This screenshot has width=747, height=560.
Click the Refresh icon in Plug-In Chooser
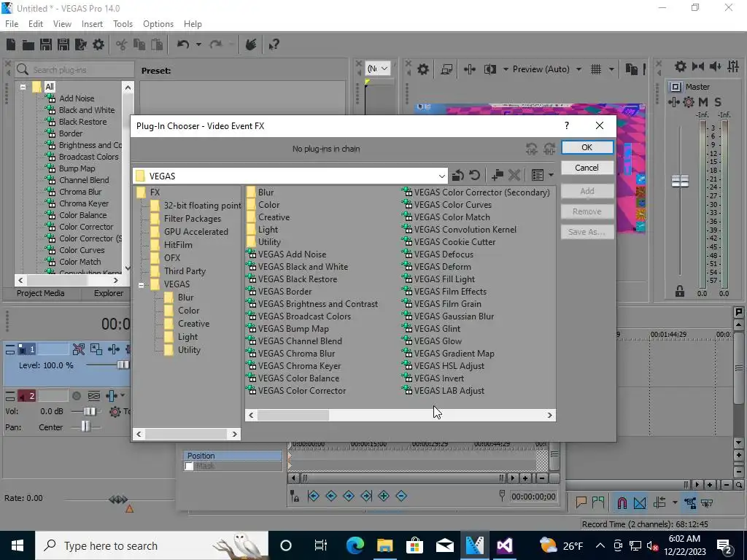(474, 175)
